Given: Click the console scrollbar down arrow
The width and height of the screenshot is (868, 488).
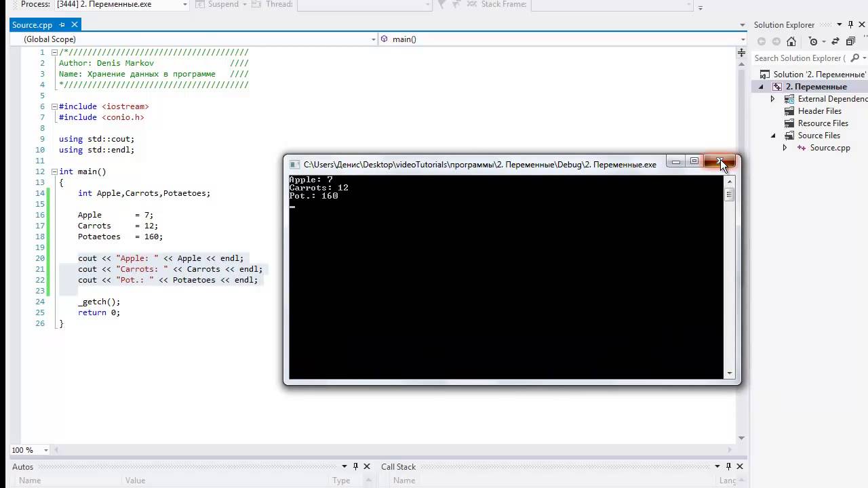Looking at the screenshot, I should click(730, 373).
